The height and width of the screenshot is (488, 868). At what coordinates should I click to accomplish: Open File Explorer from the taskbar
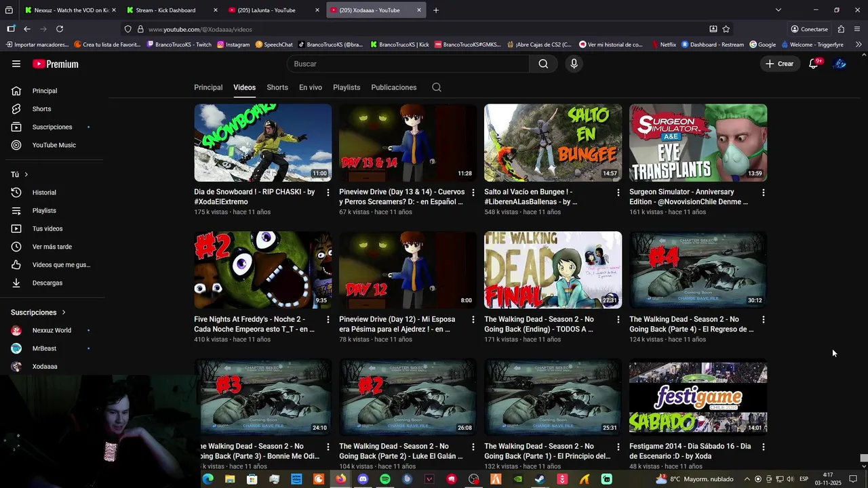pyautogui.click(x=230, y=479)
